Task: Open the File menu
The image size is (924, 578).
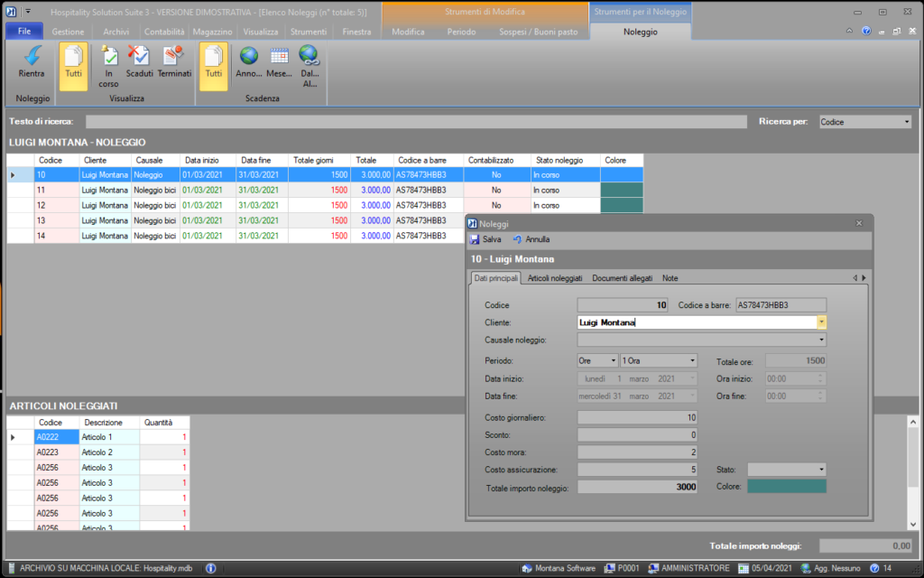Action: coord(24,32)
